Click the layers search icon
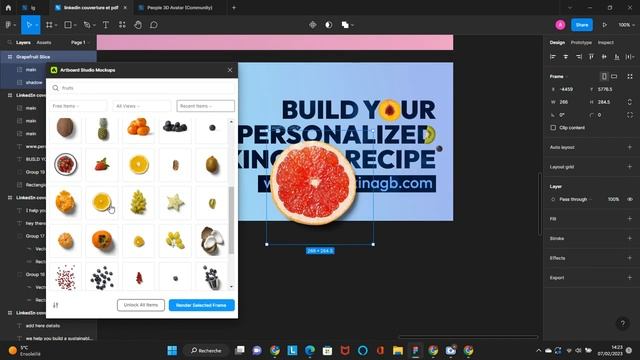The image size is (640, 360). (9, 42)
